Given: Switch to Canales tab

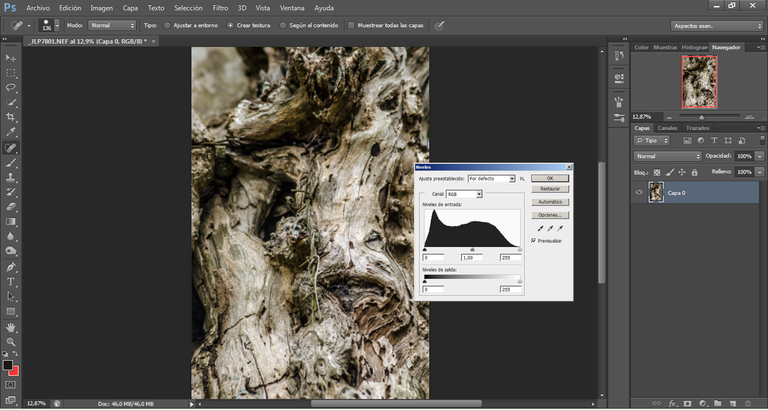Looking at the screenshot, I should tap(667, 128).
